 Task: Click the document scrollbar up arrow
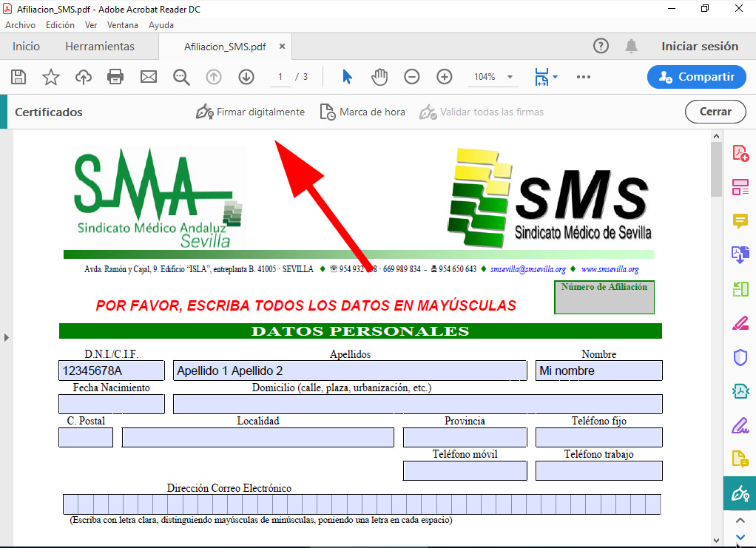[x=717, y=136]
